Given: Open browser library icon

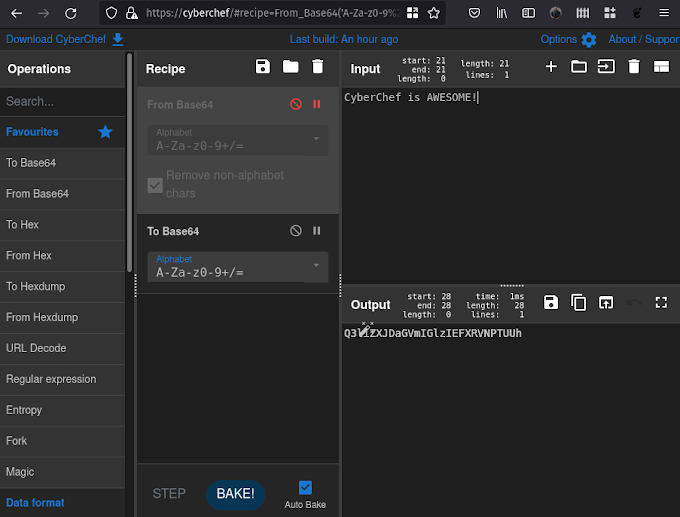Looking at the screenshot, I should pyautogui.click(x=502, y=13).
